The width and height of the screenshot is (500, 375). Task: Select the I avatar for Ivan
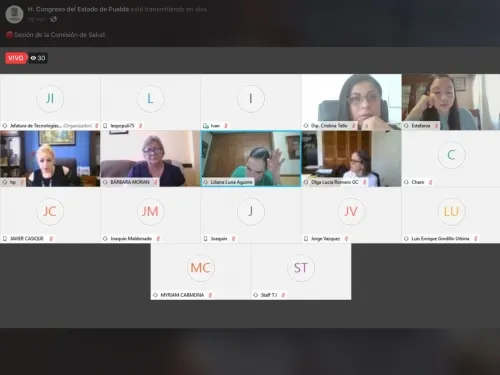(251, 98)
